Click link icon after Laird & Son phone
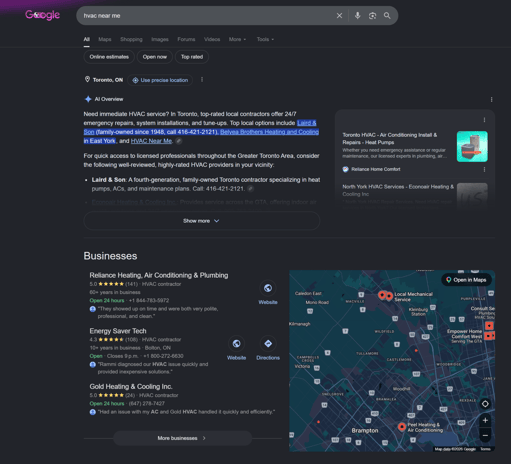Image resolution: width=511 pixels, height=464 pixels. point(251,189)
